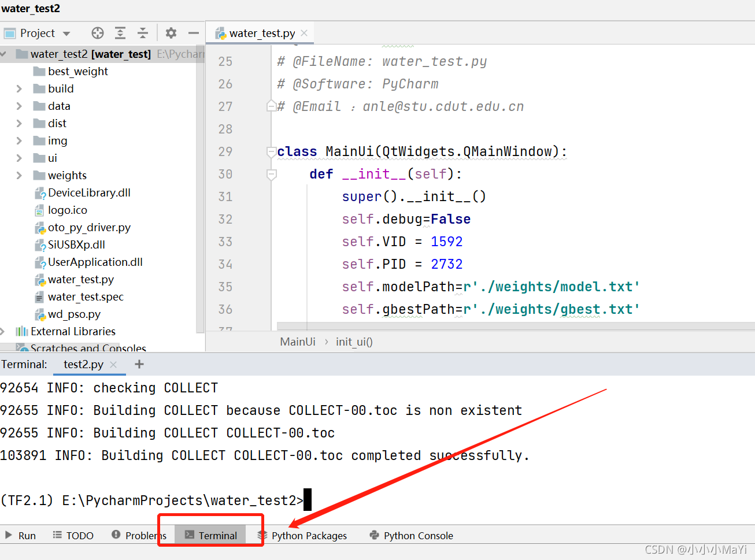Close the test2.py terminal session tab

click(x=113, y=364)
